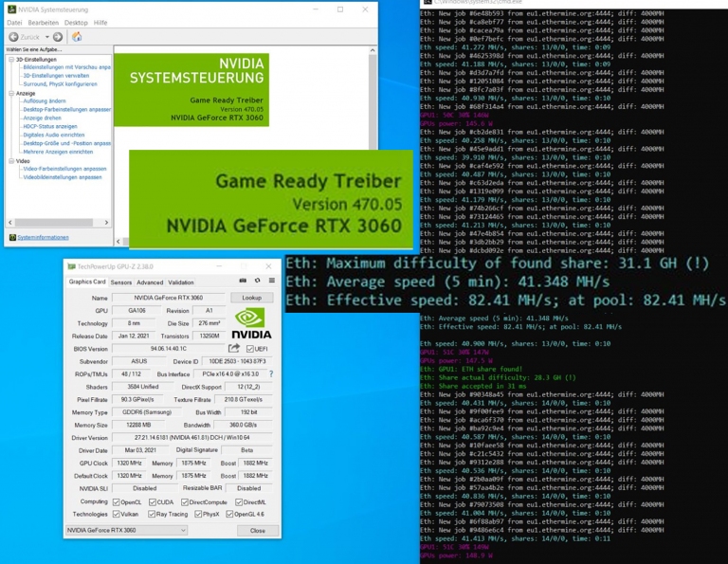Click the BIOS export share icon

pyautogui.click(x=234, y=348)
